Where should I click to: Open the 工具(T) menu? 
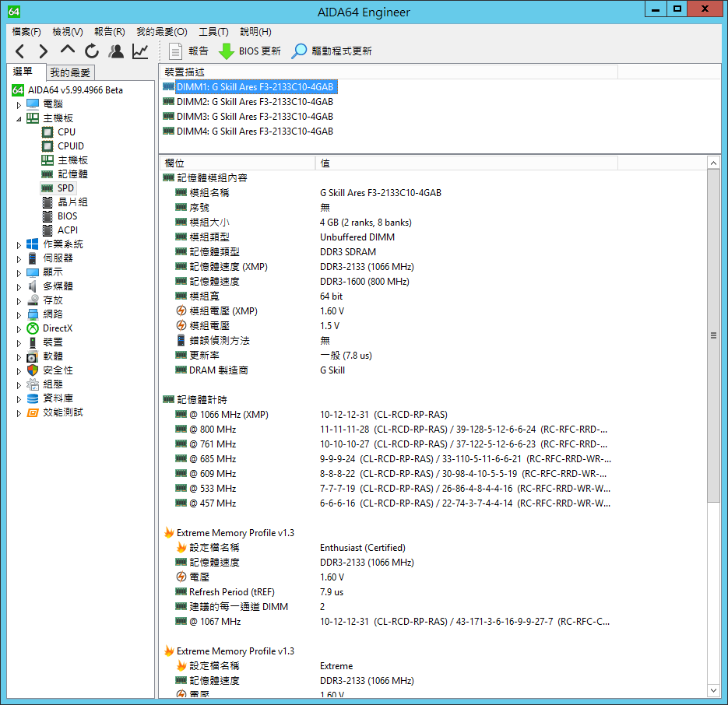pos(213,32)
